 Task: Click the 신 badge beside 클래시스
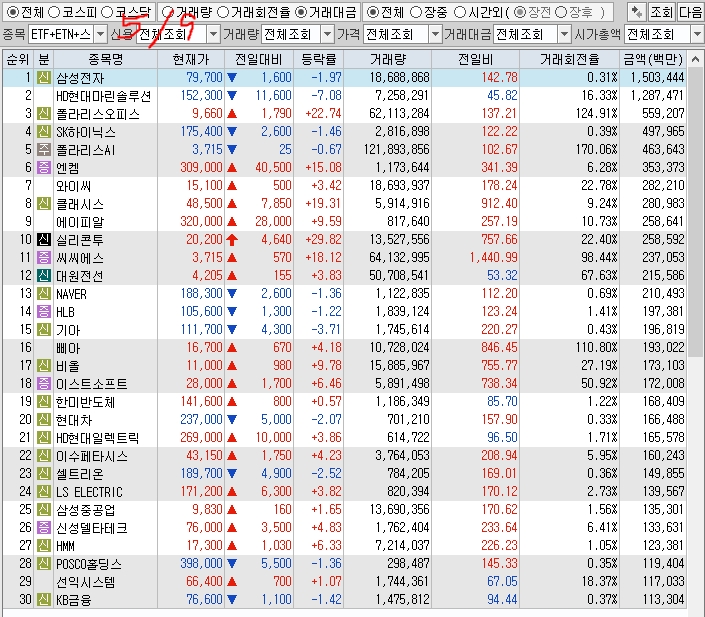44,203
